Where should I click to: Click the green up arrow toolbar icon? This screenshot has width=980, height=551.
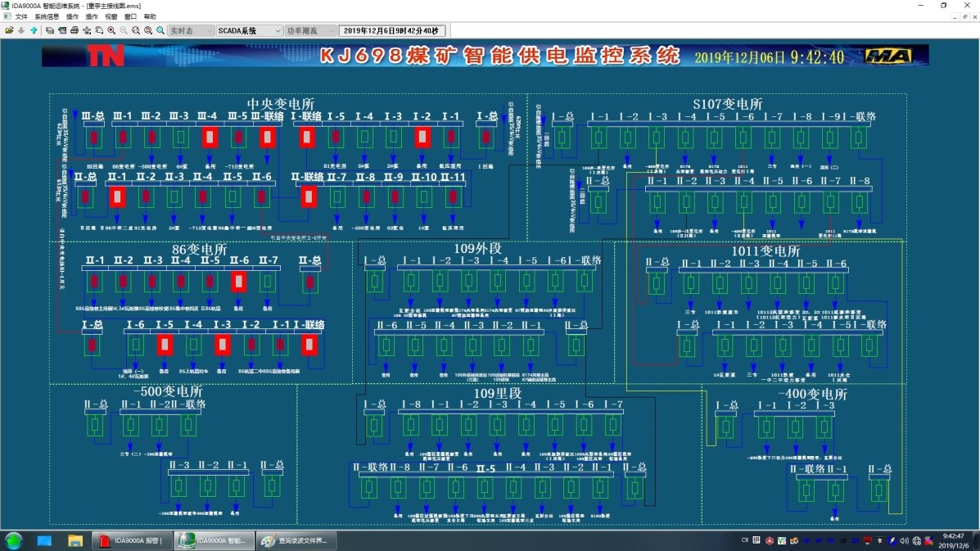[34, 30]
